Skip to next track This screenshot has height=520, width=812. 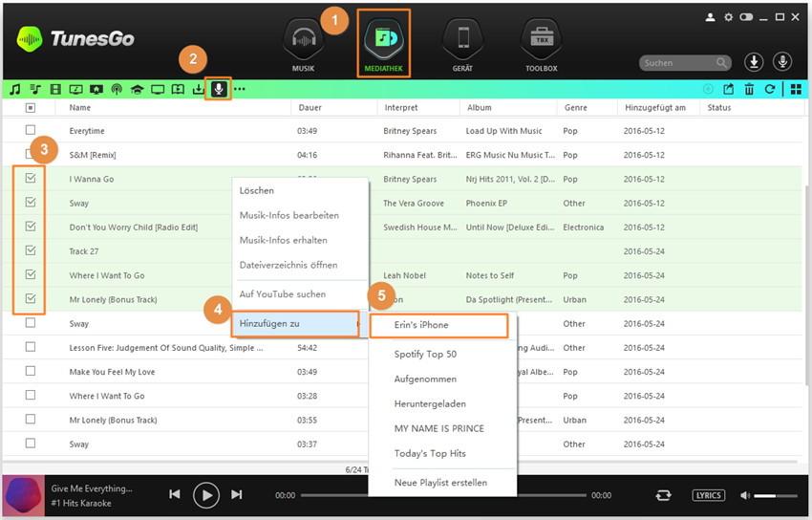pyautogui.click(x=237, y=494)
